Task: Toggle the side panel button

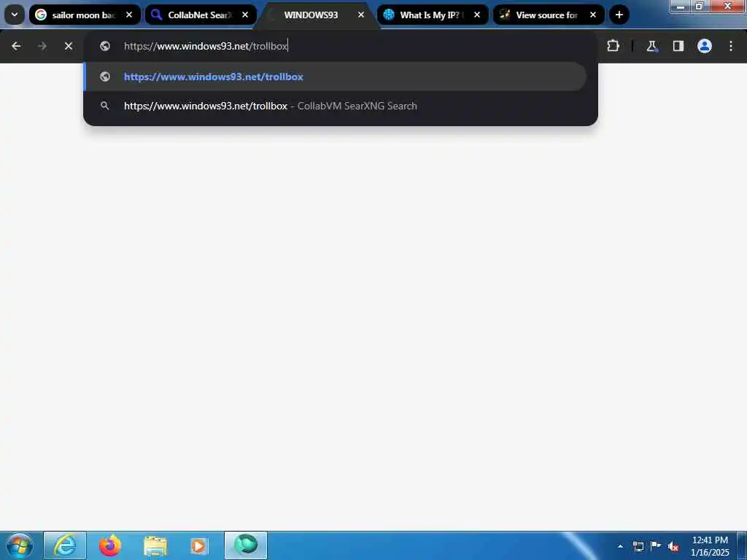Action: click(678, 46)
